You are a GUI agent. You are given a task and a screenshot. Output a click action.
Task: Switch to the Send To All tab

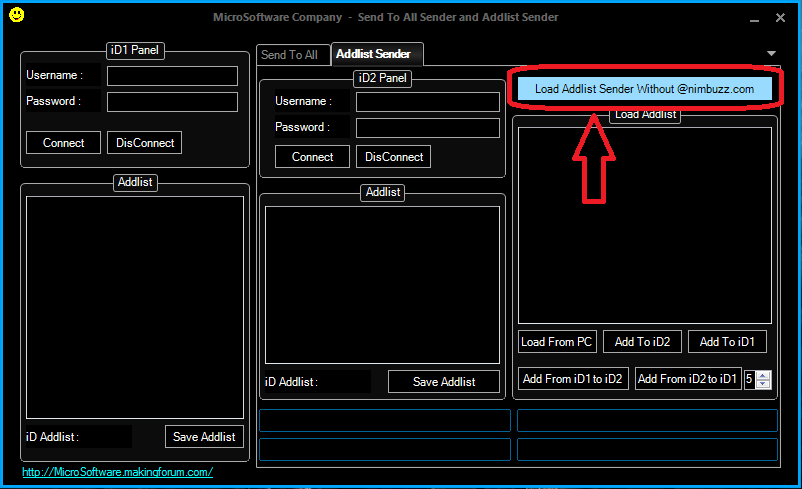[293, 55]
